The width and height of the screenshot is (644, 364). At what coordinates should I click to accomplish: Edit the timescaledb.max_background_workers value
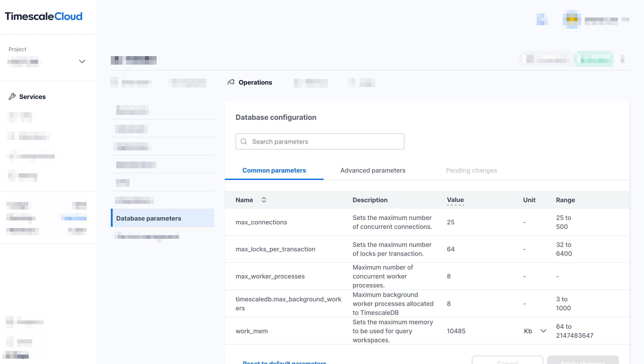tap(449, 303)
